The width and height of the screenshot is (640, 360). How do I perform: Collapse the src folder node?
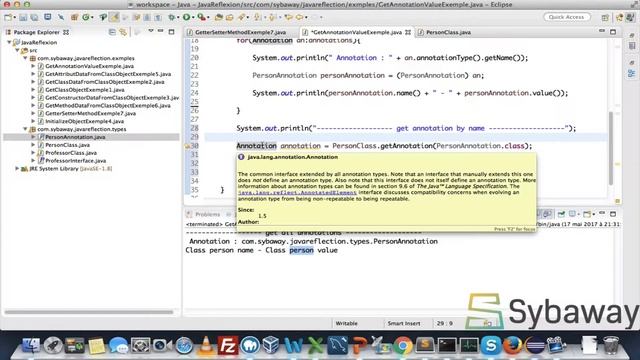(17, 50)
